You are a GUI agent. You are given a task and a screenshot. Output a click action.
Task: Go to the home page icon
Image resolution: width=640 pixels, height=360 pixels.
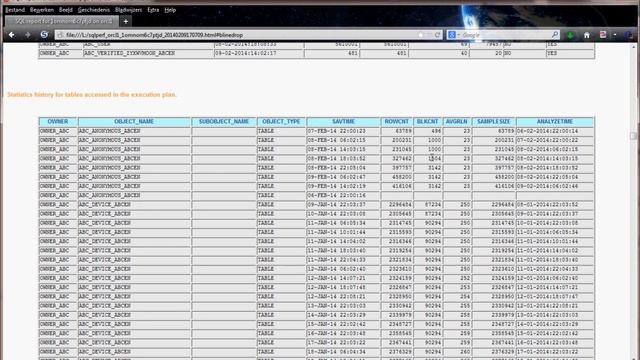[x=587, y=35]
